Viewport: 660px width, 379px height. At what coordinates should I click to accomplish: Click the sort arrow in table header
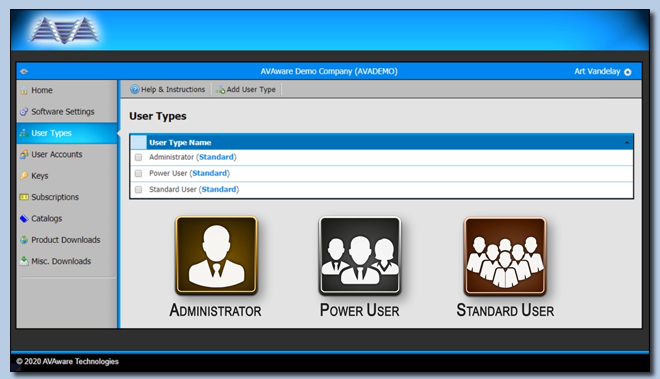pos(626,143)
